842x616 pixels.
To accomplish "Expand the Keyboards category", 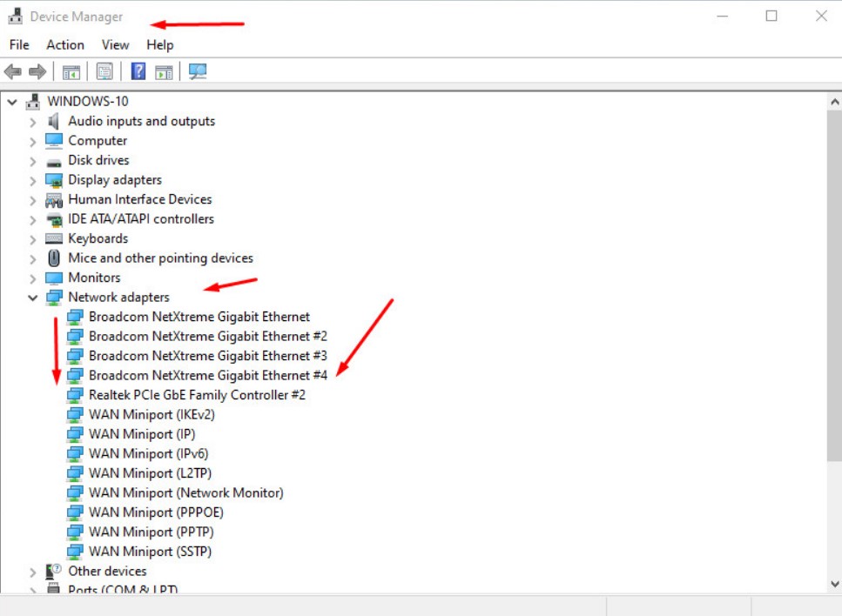I will point(33,239).
